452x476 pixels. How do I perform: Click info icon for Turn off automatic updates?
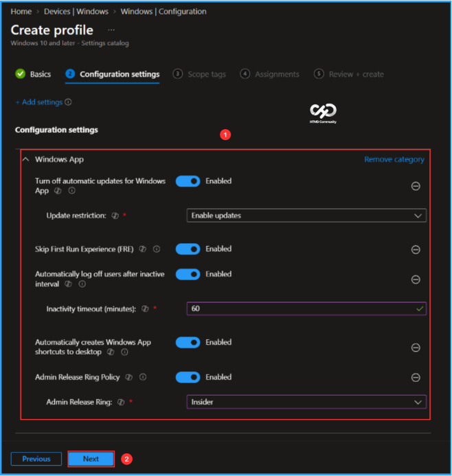[71, 191]
